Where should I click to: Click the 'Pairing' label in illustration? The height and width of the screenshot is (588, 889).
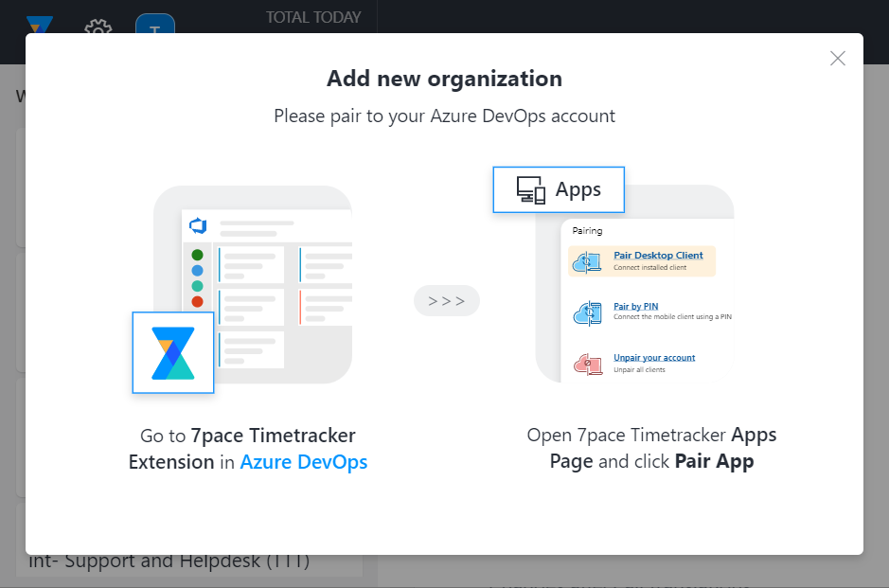tap(587, 231)
